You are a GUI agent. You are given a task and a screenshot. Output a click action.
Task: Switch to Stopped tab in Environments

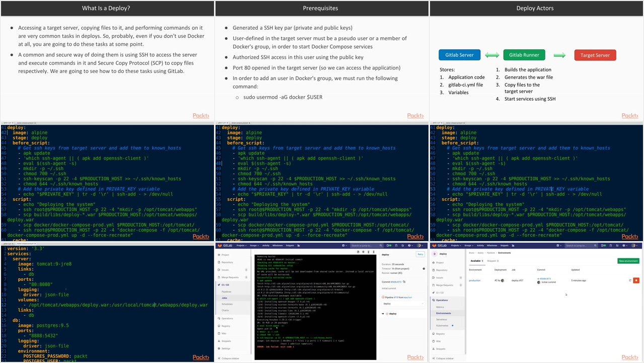493,261
